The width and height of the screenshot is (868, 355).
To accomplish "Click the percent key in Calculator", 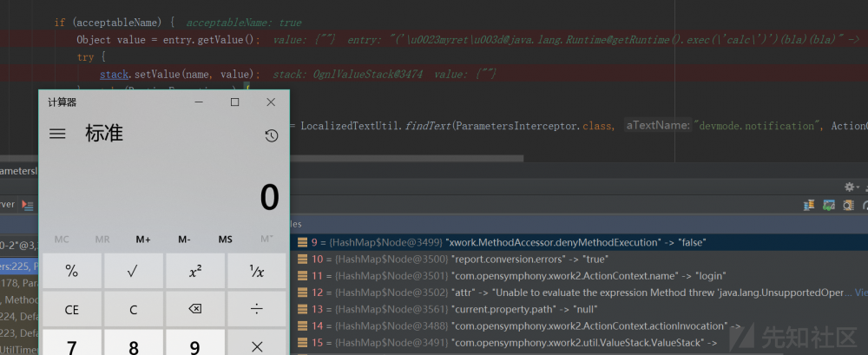I will (x=72, y=271).
